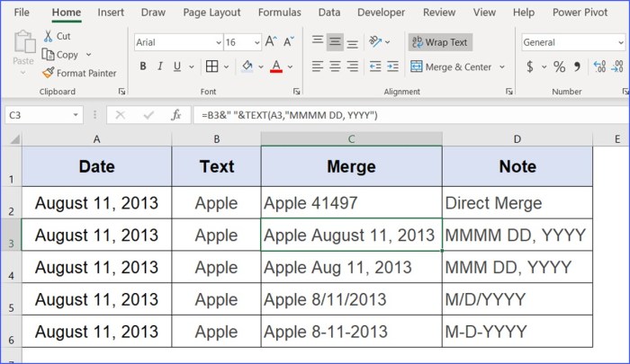
Task: Apply comma style format
Action: [578, 67]
